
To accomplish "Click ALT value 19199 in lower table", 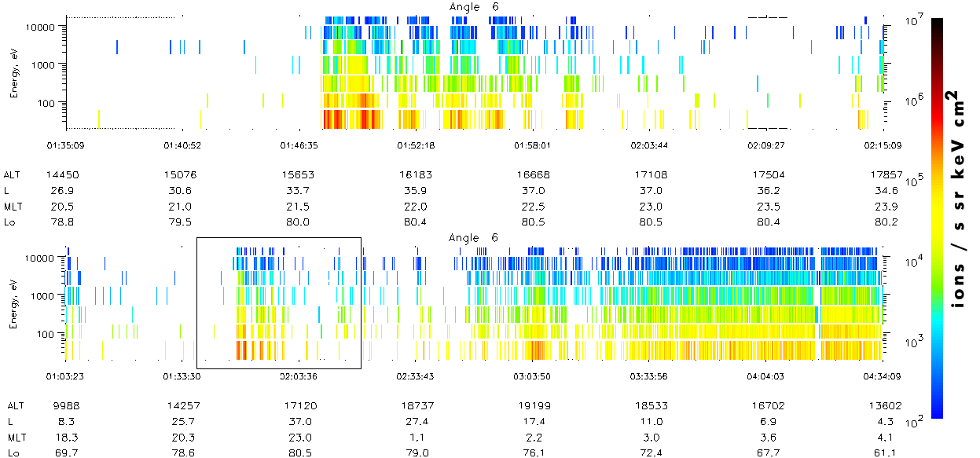I will (533, 406).
